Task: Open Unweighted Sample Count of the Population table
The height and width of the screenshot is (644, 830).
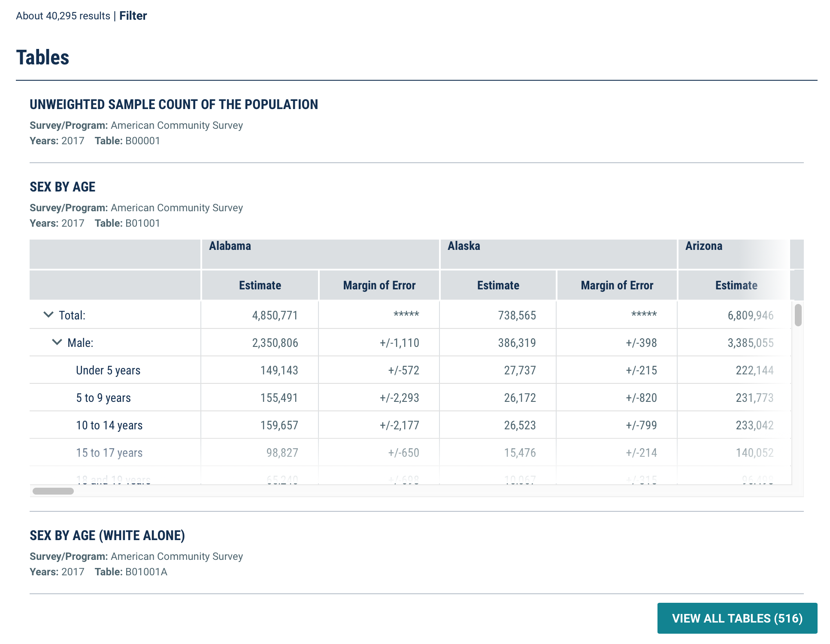Action: pos(174,104)
